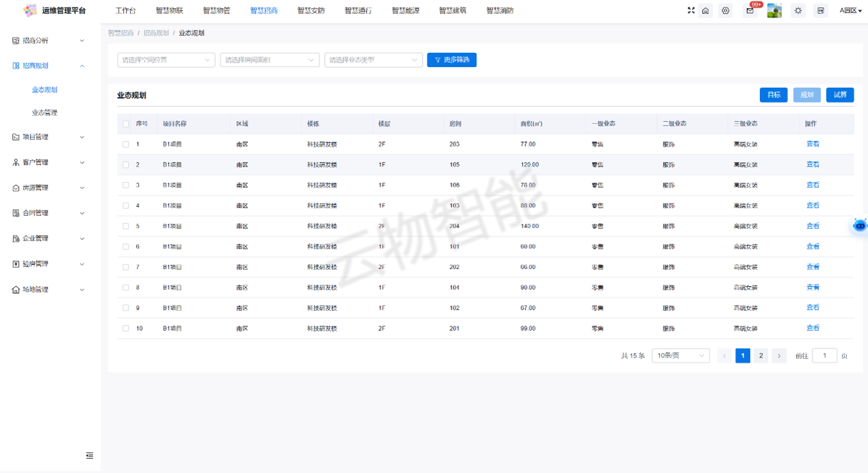Check the checkbox for row 1

[x=126, y=144]
